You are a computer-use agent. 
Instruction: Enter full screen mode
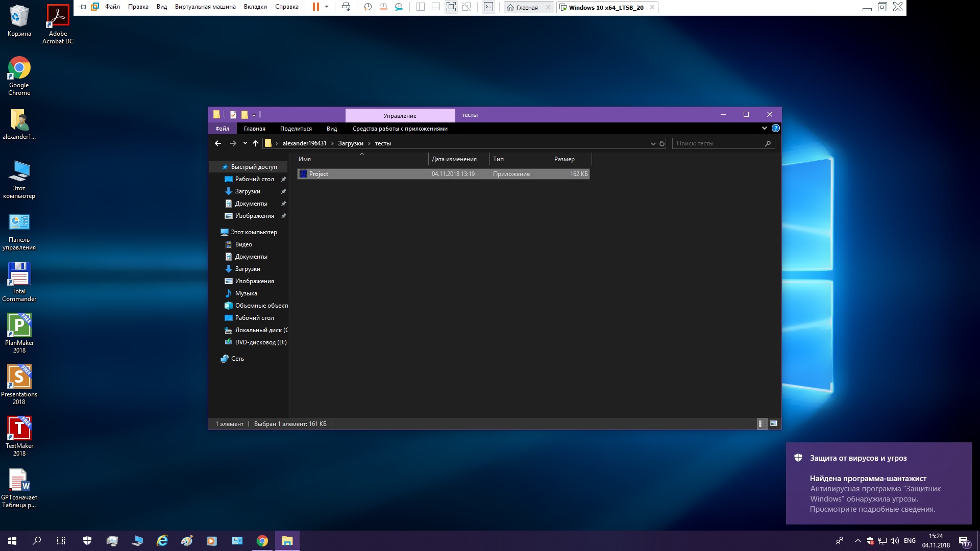(451, 7)
